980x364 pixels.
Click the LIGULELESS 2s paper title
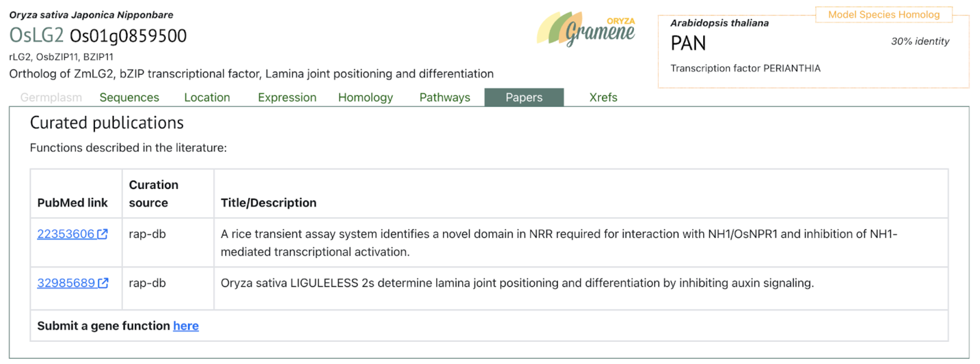[517, 283]
